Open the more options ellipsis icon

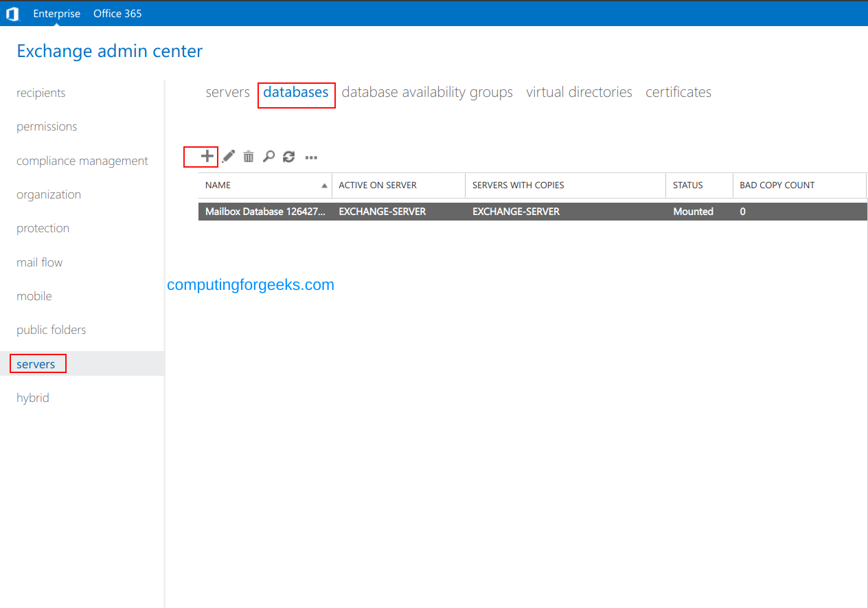point(311,157)
